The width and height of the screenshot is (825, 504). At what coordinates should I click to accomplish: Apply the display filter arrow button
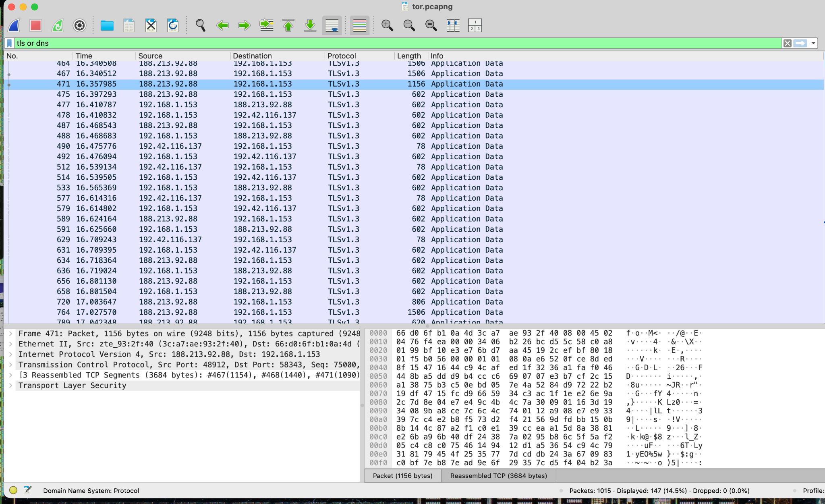[800, 43]
